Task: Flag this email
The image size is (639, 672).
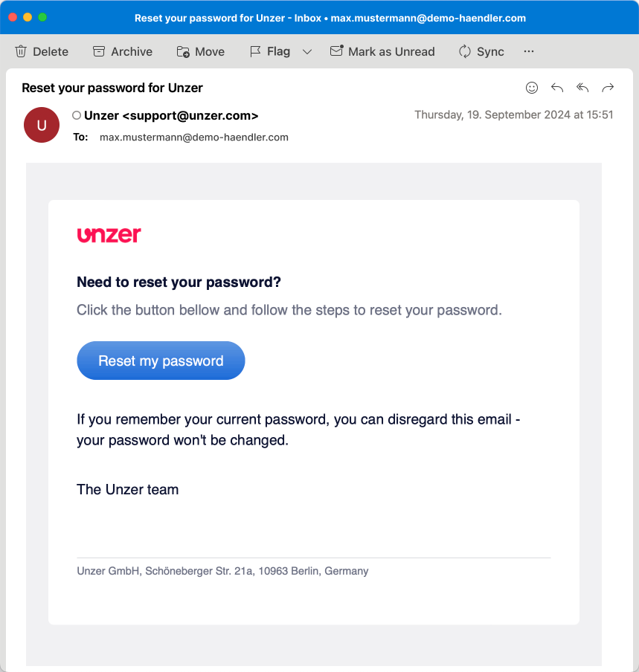Action: [269, 51]
